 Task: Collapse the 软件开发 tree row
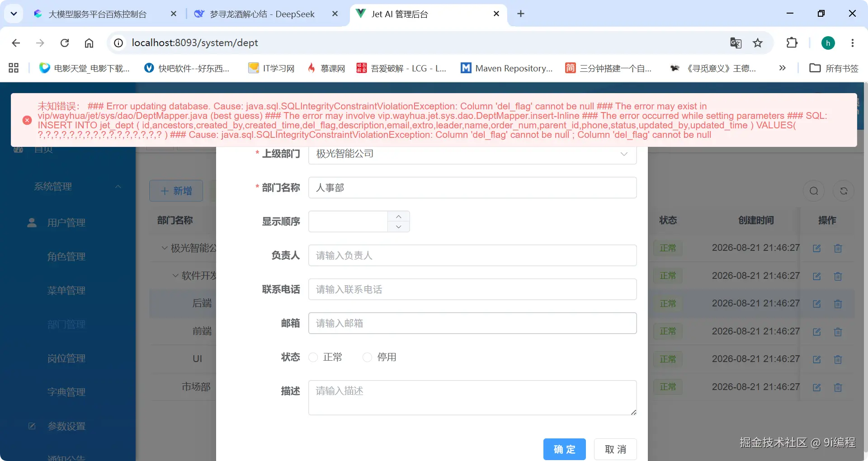click(x=175, y=275)
